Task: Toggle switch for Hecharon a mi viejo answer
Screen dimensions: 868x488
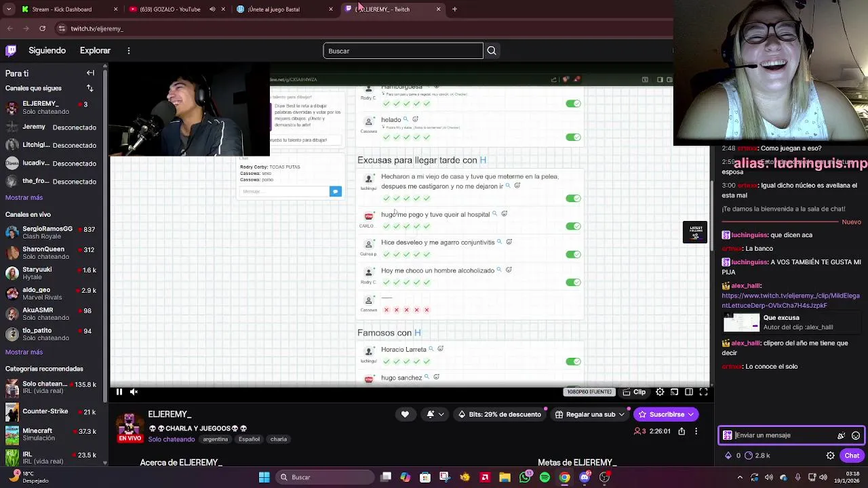Action: coord(573,199)
